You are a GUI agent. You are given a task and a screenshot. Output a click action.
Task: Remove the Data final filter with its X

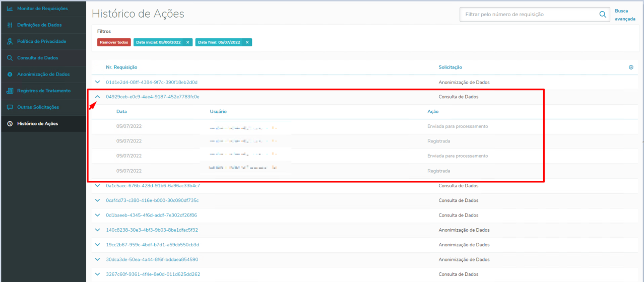click(x=247, y=42)
